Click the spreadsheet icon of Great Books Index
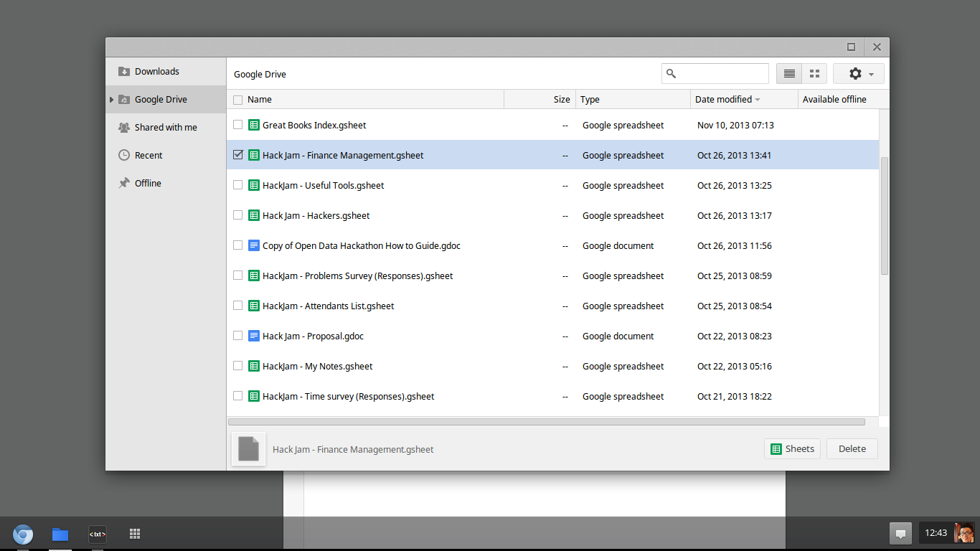 pos(253,125)
